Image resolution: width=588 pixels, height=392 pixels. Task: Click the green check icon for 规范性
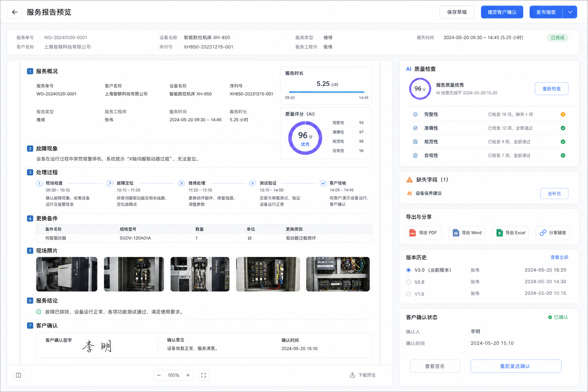pyautogui.click(x=563, y=142)
